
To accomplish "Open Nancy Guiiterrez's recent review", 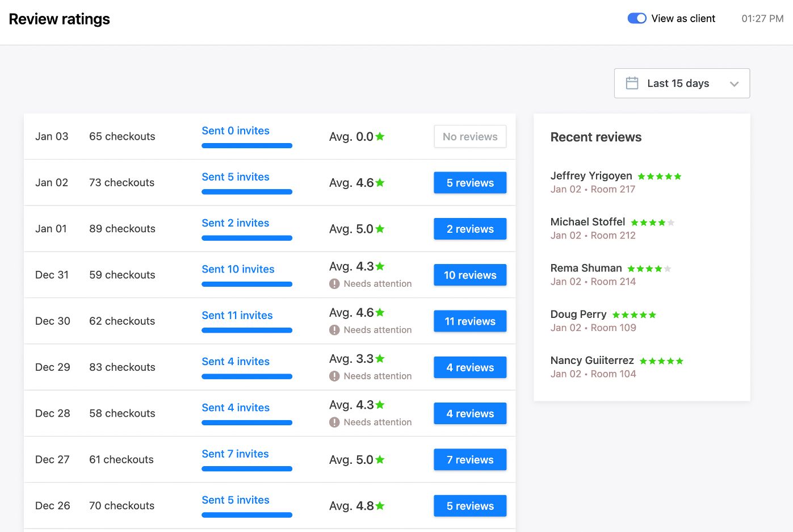I will tap(591, 361).
